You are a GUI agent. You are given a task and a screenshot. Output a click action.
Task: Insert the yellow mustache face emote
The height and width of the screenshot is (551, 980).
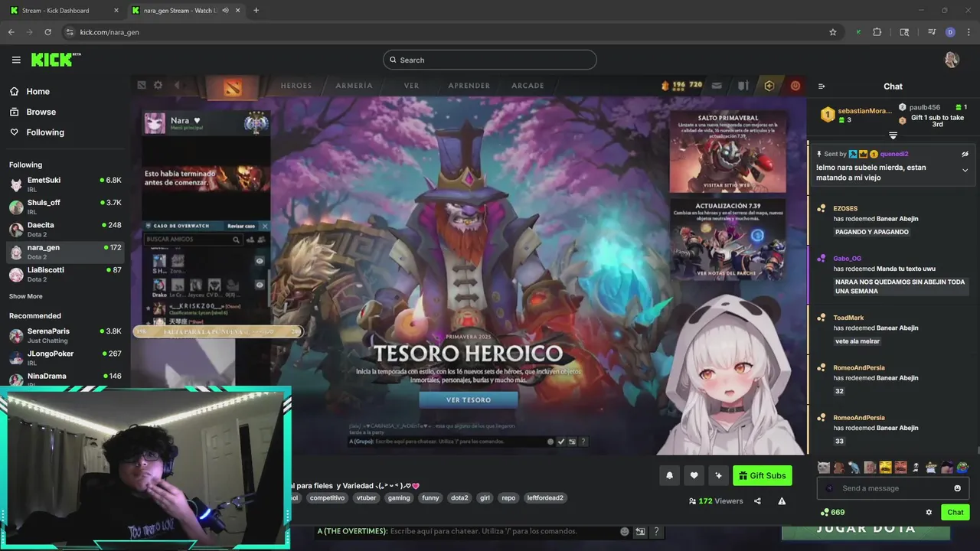pos(885,468)
